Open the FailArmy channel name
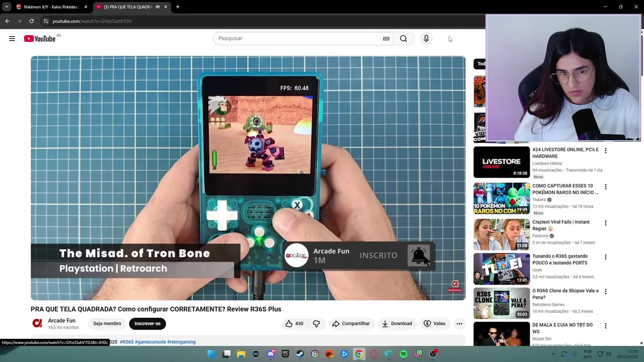 click(x=540, y=236)
